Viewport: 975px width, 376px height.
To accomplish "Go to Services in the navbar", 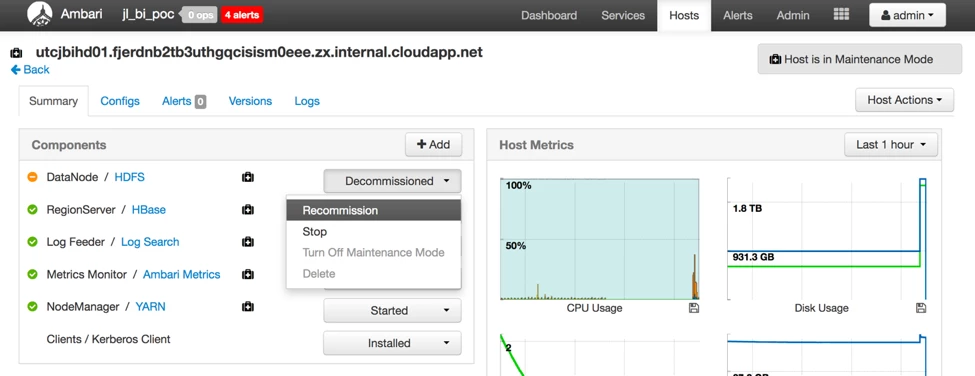I will pyautogui.click(x=623, y=16).
